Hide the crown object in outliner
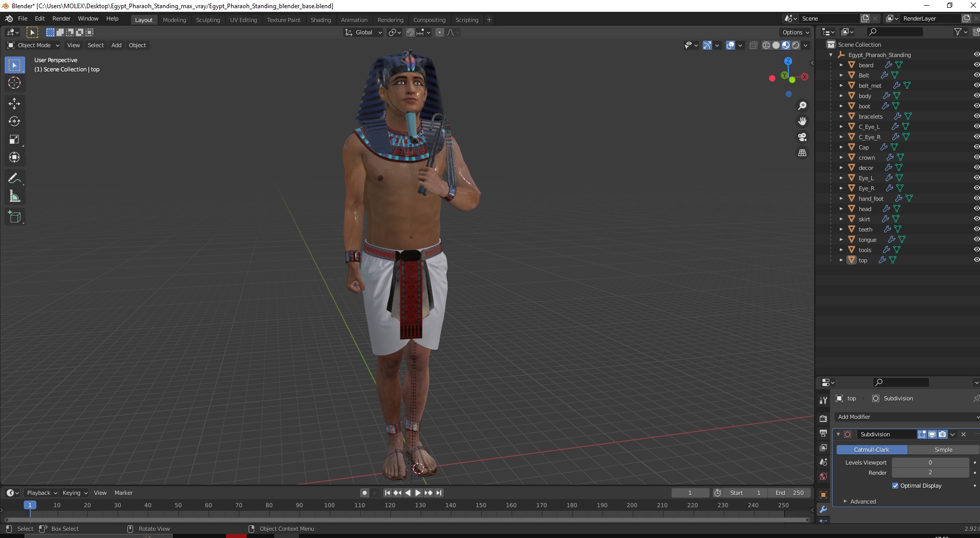Image resolution: width=980 pixels, height=538 pixels. 976,157
